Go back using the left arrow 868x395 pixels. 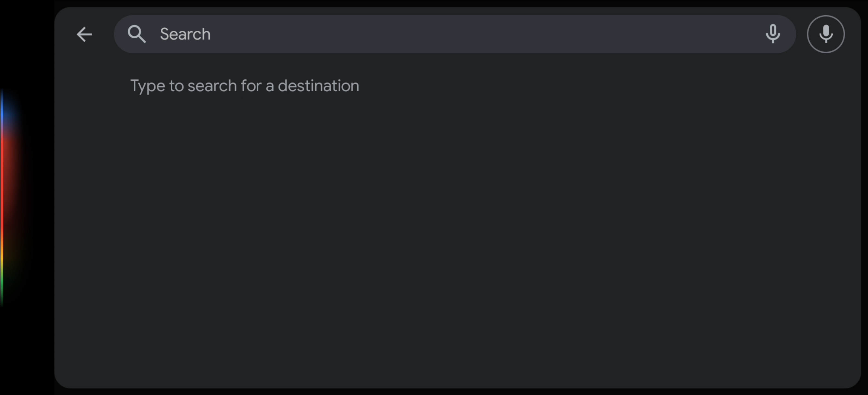84,34
